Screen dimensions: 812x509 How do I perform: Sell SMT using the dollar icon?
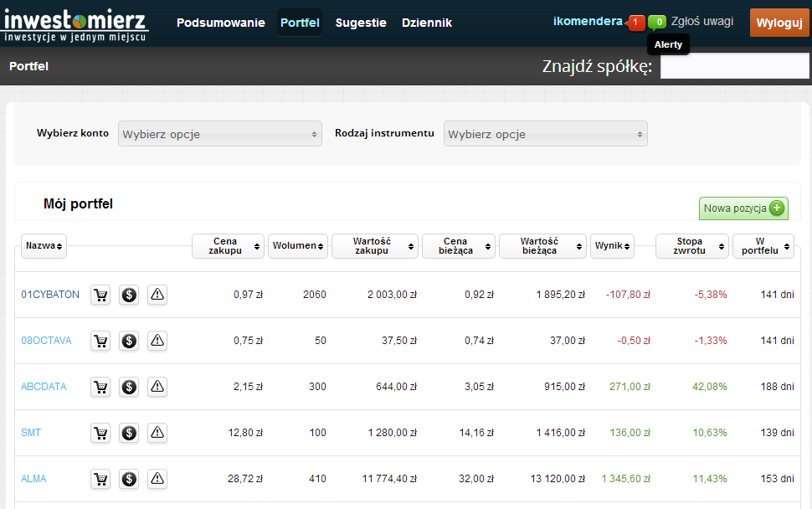pos(129,433)
